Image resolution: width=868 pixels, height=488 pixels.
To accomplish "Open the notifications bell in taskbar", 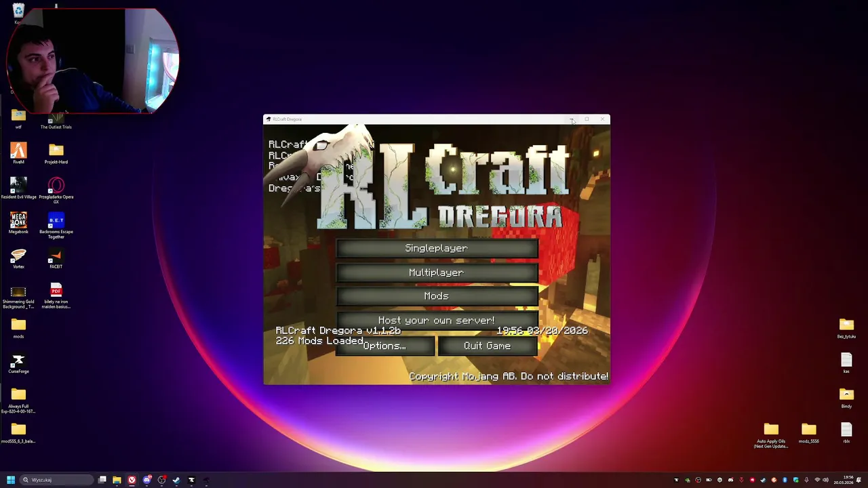I will tap(859, 480).
